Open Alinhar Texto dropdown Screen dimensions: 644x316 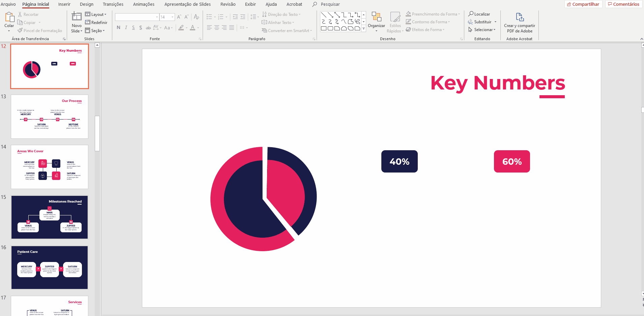coord(278,23)
